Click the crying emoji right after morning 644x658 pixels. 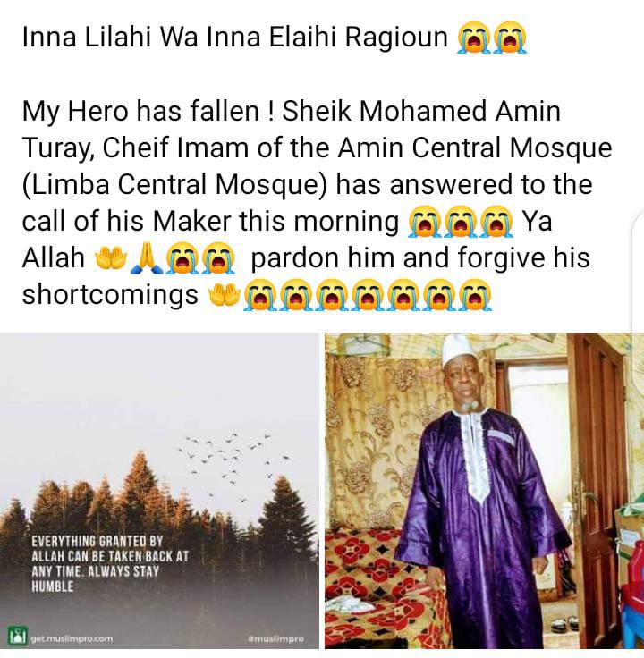click(x=425, y=222)
